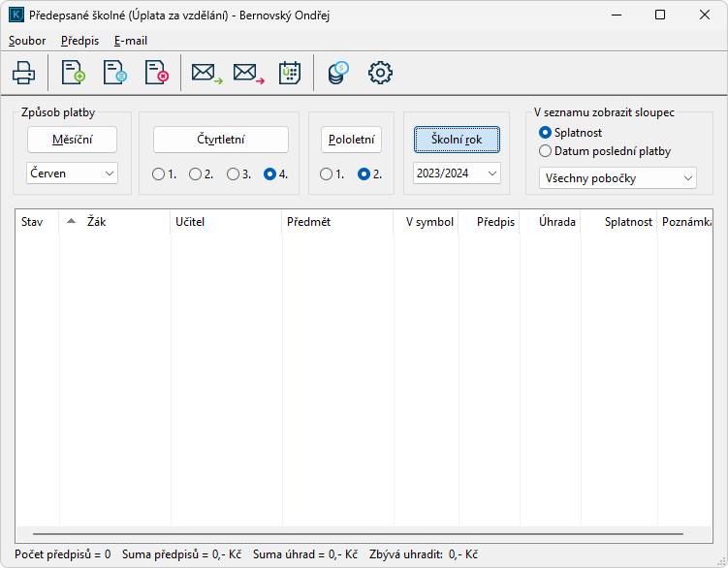Click the Měsíční payment button

pos(72,140)
